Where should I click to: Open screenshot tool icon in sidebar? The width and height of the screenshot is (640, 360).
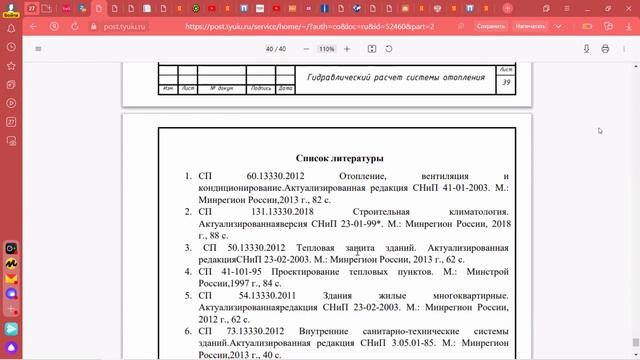tap(11, 141)
